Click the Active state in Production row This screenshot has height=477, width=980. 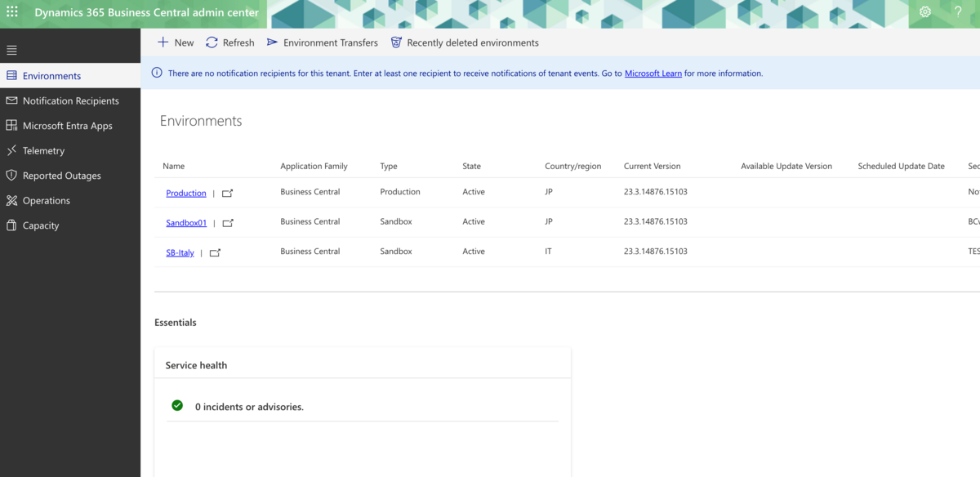point(474,192)
